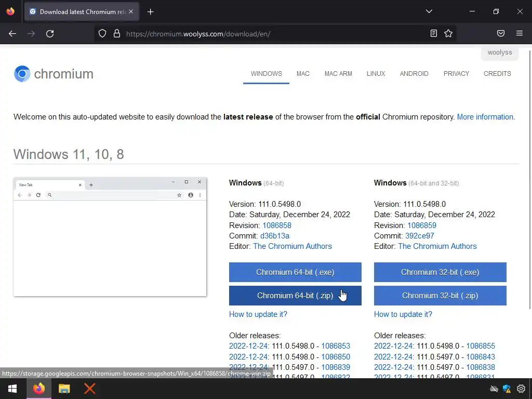Switch to the LINUX tab
Viewport: 532px width, 399px height.
pos(376,74)
